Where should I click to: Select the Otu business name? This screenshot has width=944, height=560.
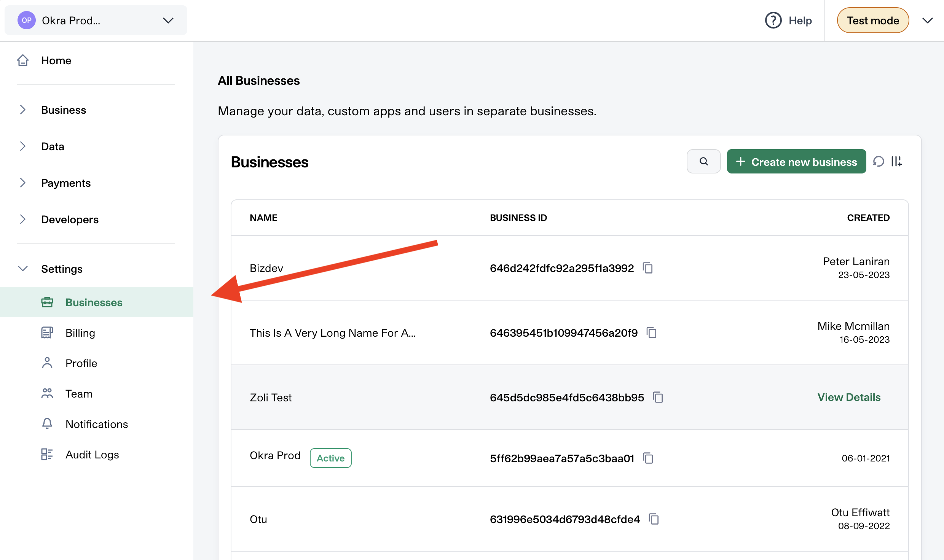pyautogui.click(x=258, y=519)
